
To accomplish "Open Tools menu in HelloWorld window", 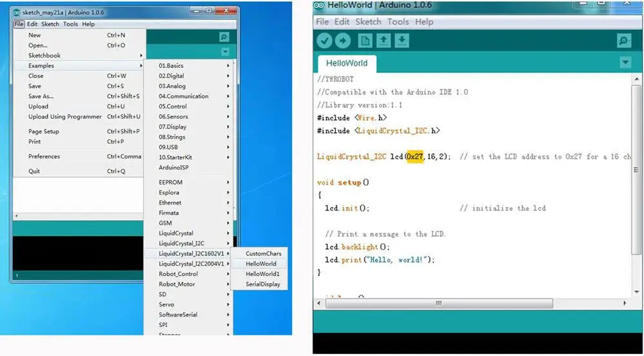I will point(398,22).
